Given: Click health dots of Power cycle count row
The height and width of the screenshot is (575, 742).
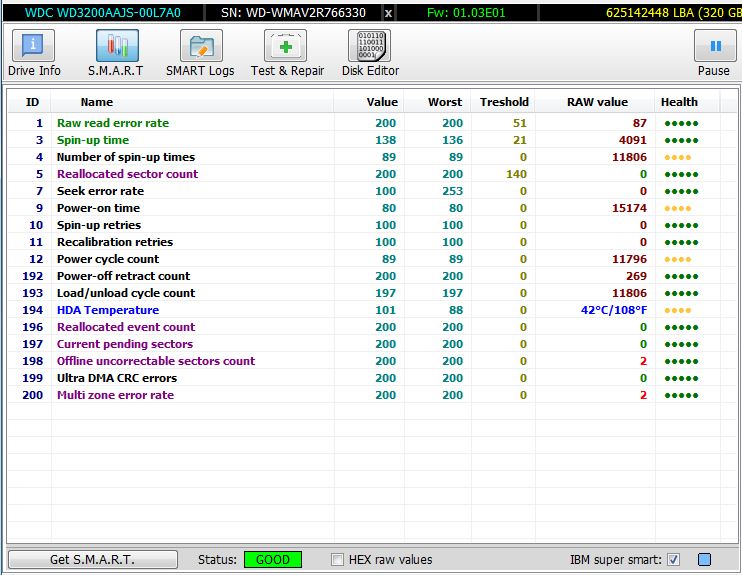Looking at the screenshot, I should pos(678,260).
